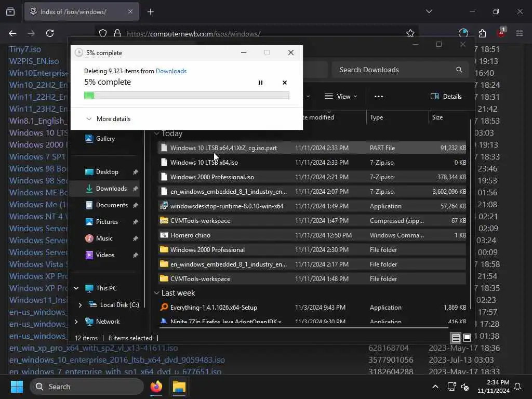The width and height of the screenshot is (532, 399).
Task: Reload the Firefox page
Action: (50, 33)
